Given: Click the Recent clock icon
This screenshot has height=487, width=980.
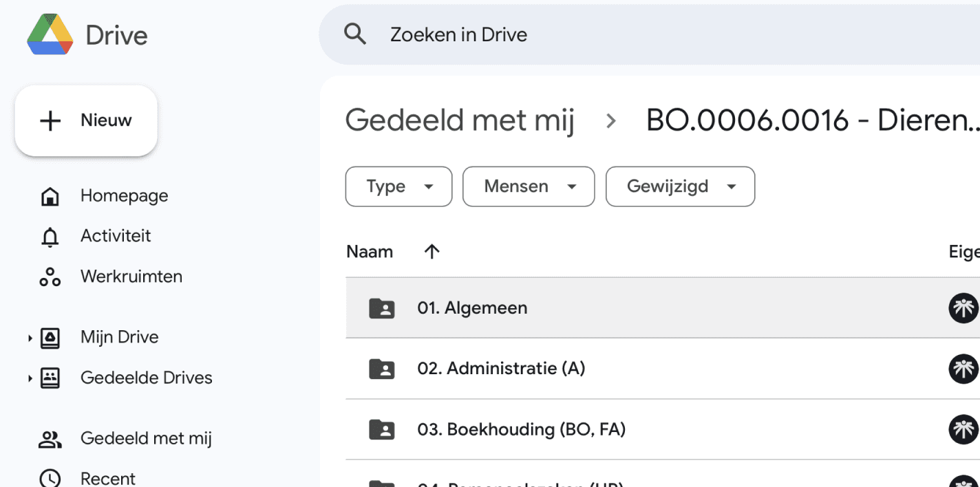Looking at the screenshot, I should coord(50,479).
